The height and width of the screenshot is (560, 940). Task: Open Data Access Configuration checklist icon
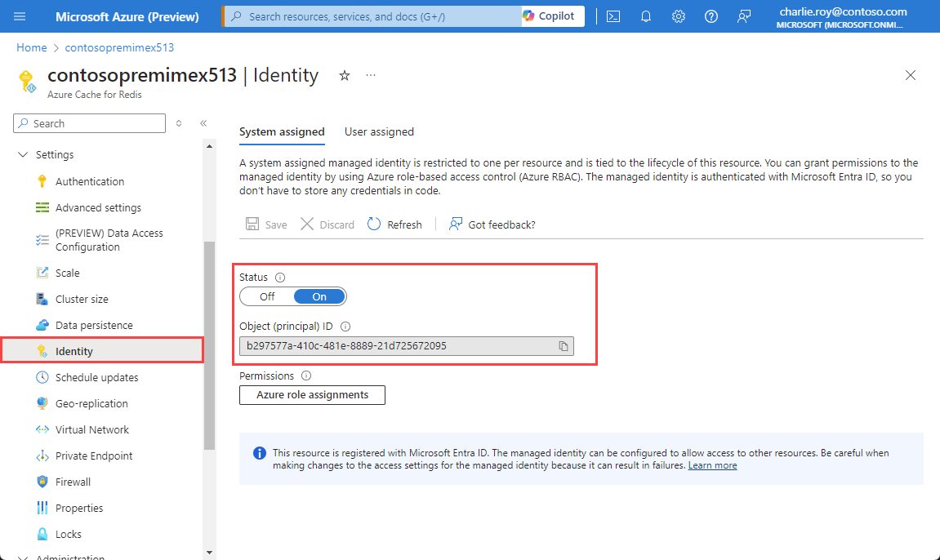[42, 240]
